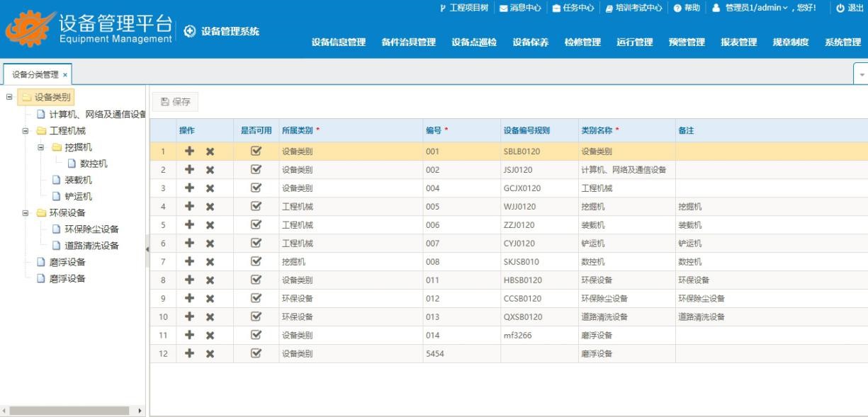
Task: Collapse the 工程机械 tree node
Action: pyautogui.click(x=26, y=132)
